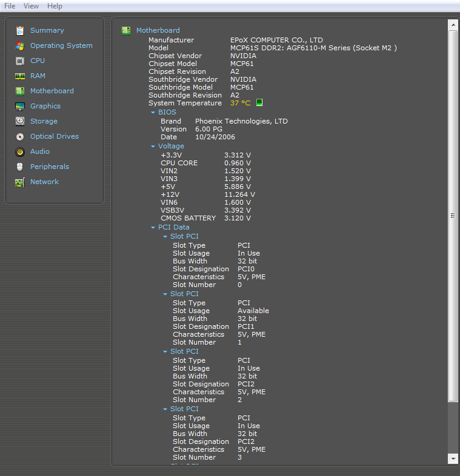The height and width of the screenshot is (476, 460).
Task: Click the Southbridge Vendor label
Action: [183, 79]
